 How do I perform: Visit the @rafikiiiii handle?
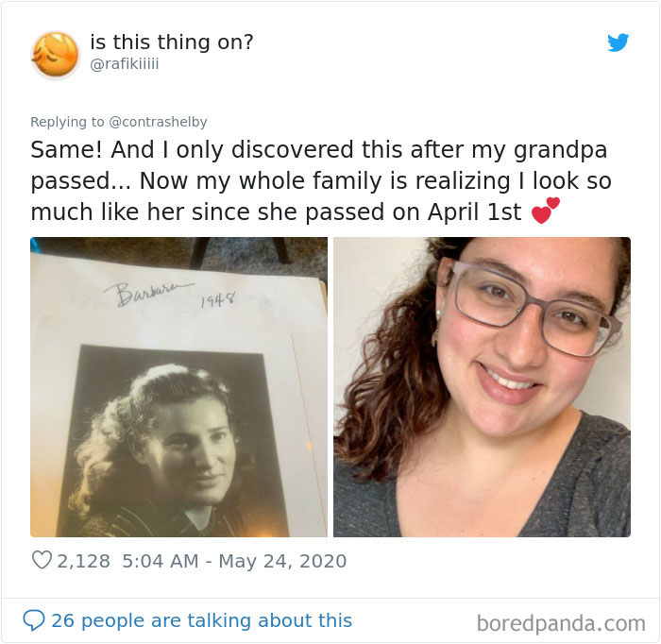coord(125,64)
